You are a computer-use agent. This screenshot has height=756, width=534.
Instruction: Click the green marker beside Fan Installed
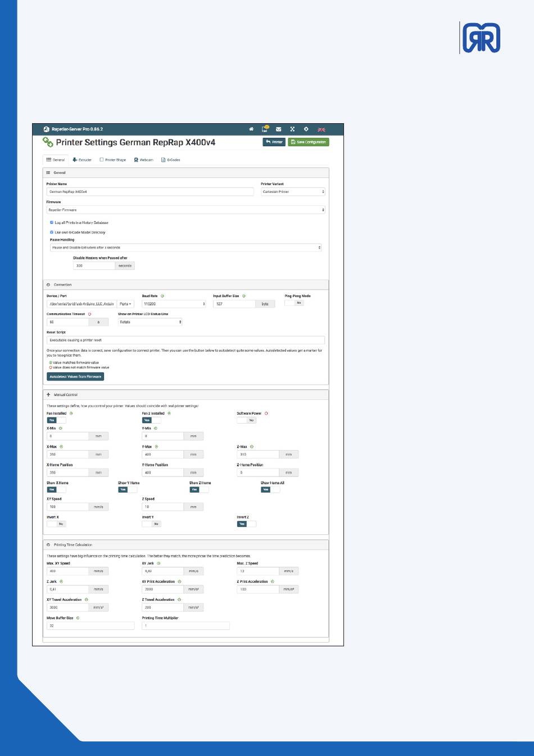coord(71,413)
